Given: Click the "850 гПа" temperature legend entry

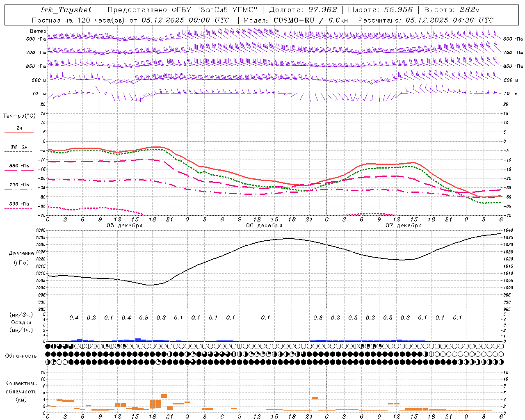Looking at the screenshot, I should pos(19,166).
